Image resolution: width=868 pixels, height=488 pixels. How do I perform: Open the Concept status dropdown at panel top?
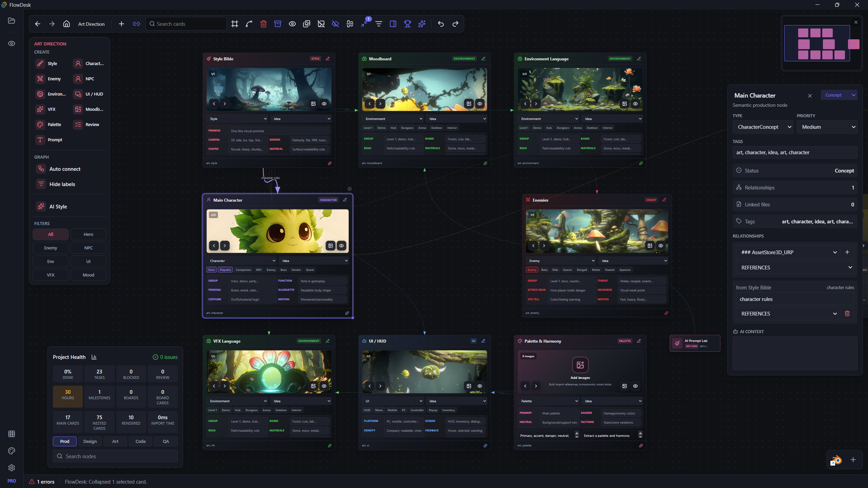click(x=839, y=95)
